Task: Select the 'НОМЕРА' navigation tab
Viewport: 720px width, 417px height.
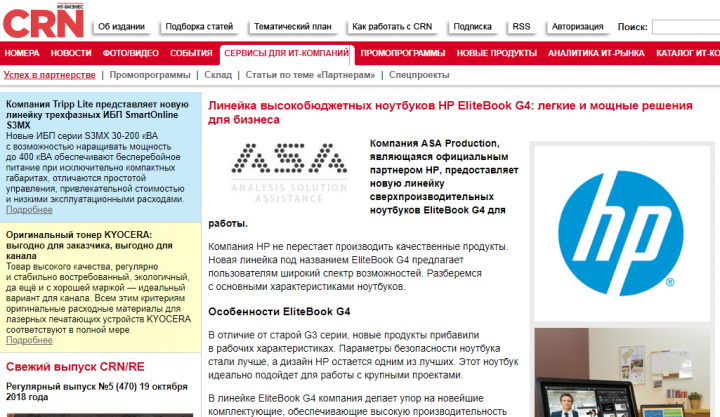Action: (22, 53)
